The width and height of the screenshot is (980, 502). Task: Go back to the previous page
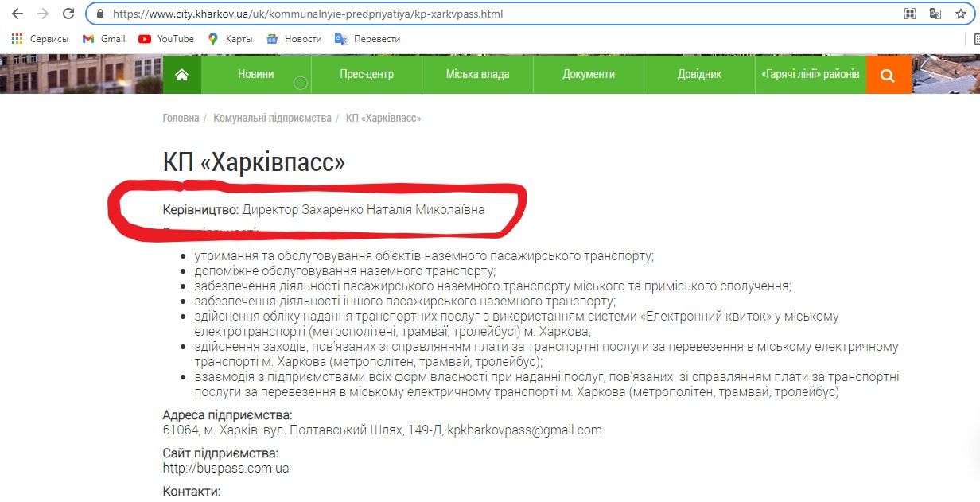click(17, 14)
